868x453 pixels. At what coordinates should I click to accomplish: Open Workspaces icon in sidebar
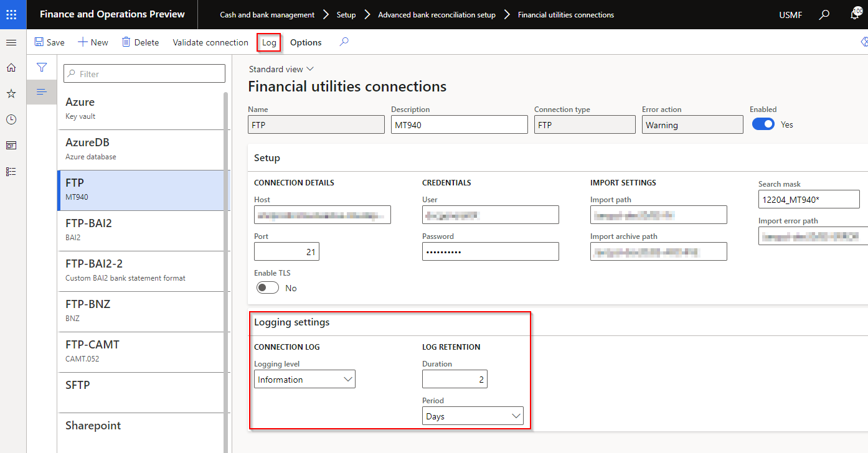click(11, 146)
